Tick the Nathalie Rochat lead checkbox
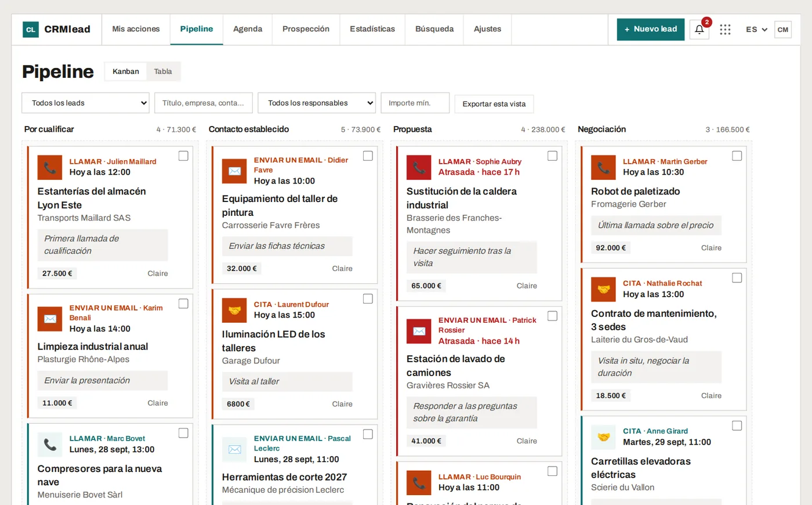The width and height of the screenshot is (812, 505). tap(737, 277)
